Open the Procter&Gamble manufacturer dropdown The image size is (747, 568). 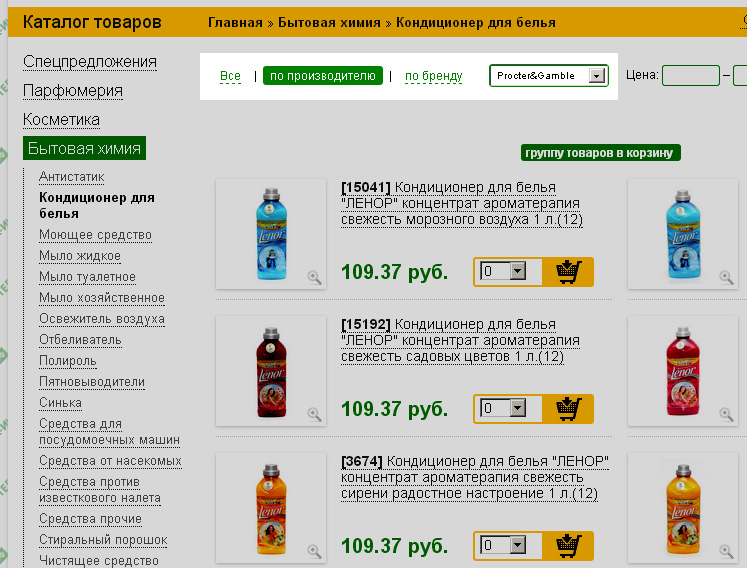pos(598,76)
